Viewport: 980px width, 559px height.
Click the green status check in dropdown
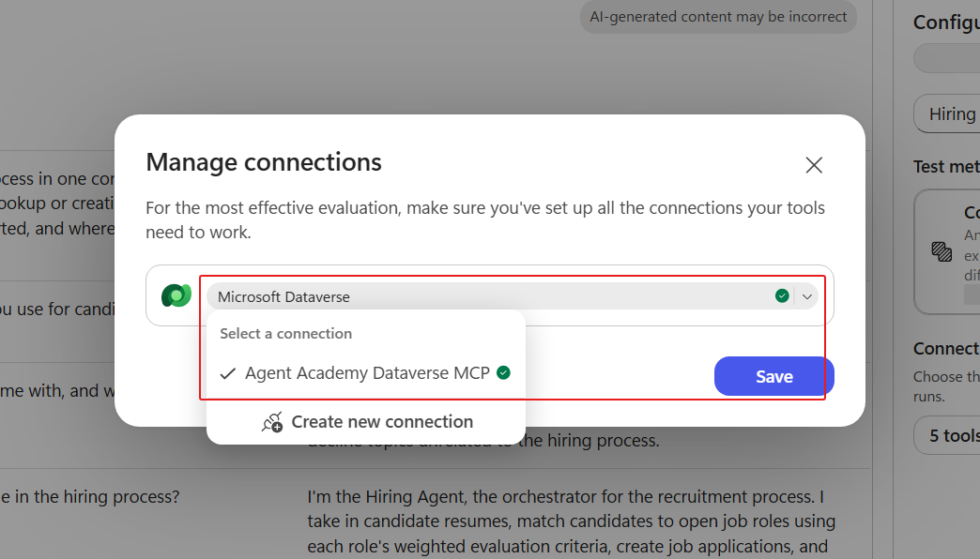click(x=782, y=296)
